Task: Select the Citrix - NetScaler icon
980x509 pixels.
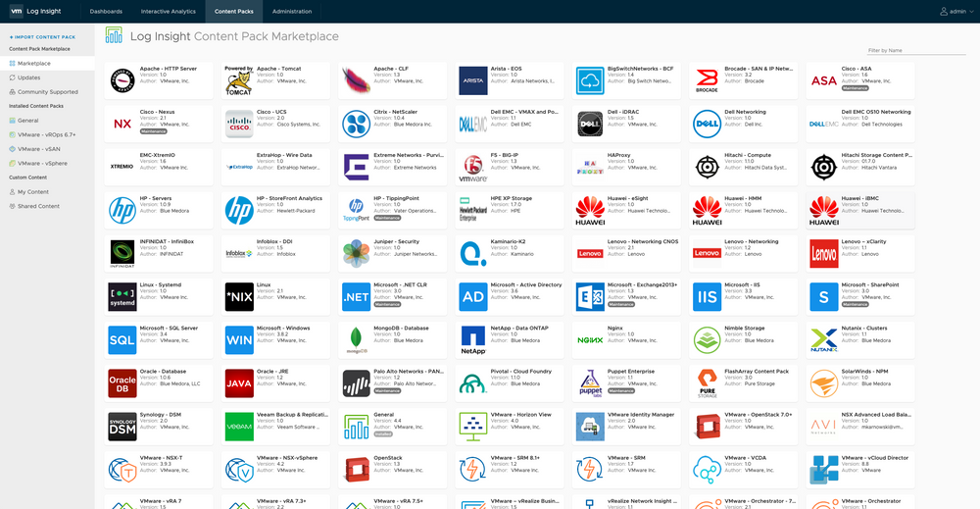Action: coord(356,124)
